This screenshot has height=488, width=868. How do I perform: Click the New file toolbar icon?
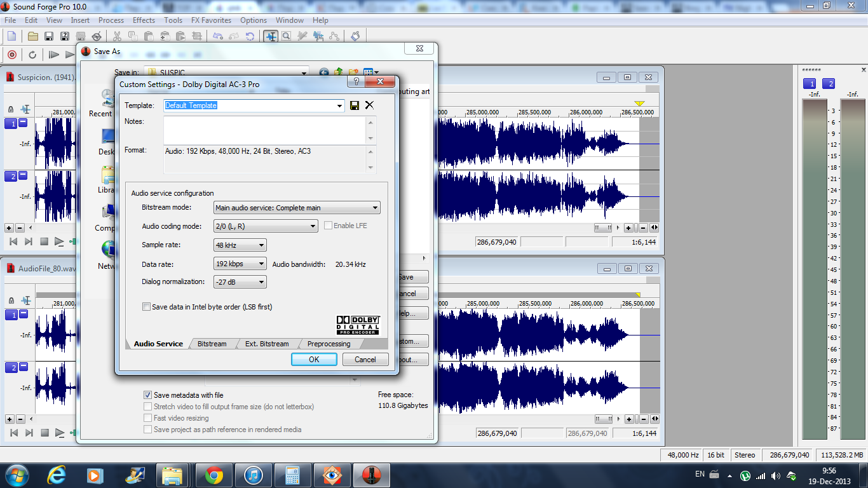click(x=11, y=36)
